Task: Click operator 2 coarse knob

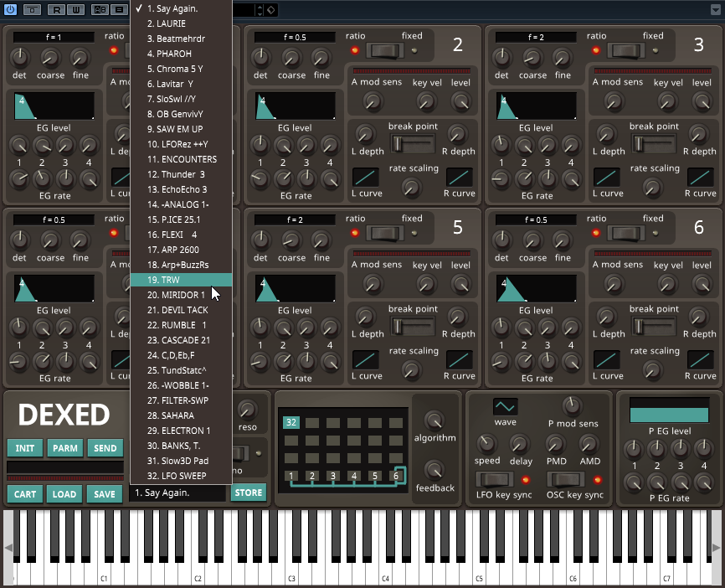Action: coord(291,58)
